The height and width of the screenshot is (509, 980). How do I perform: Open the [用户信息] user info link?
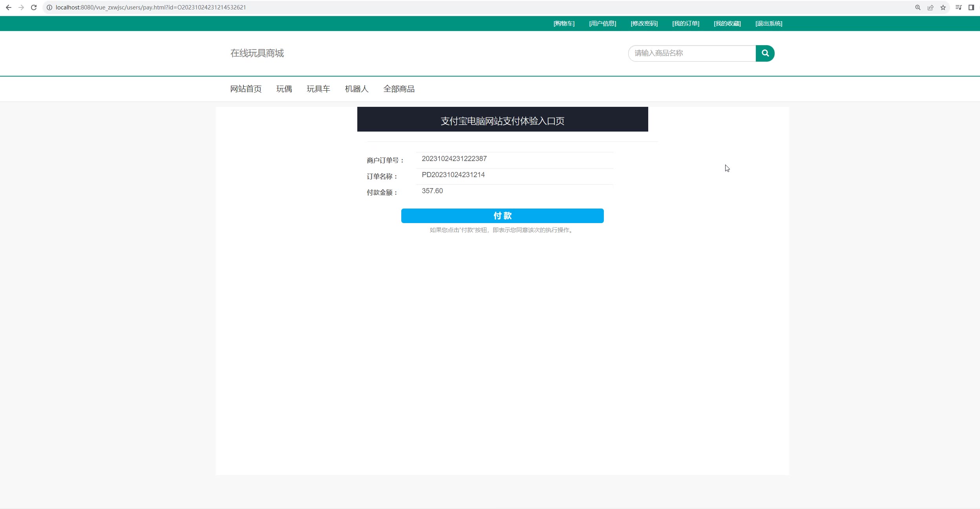point(603,24)
